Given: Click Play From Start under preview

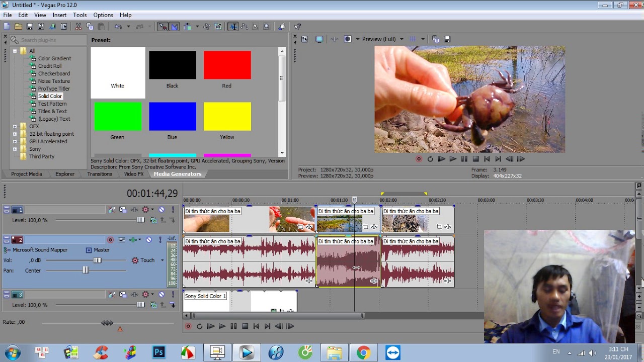Looking at the screenshot, I should point(441,159).
